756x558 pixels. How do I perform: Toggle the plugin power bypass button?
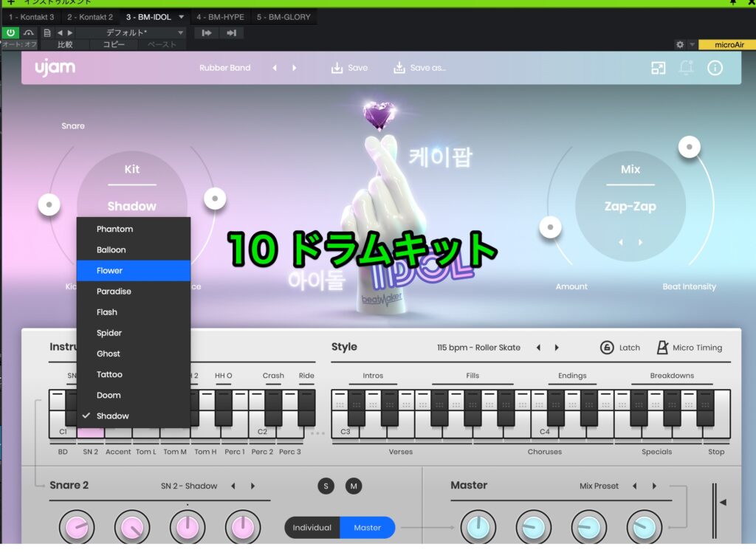[10, 32]
